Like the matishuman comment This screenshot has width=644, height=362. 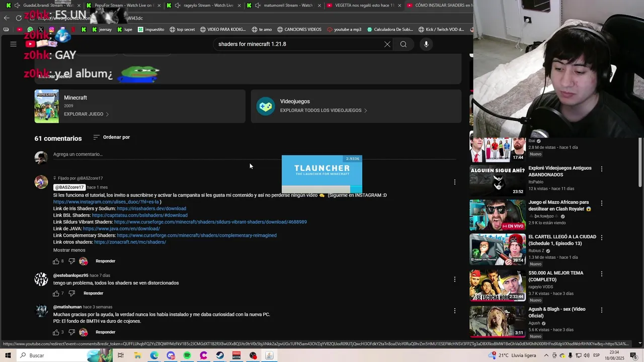pos(56,332)
